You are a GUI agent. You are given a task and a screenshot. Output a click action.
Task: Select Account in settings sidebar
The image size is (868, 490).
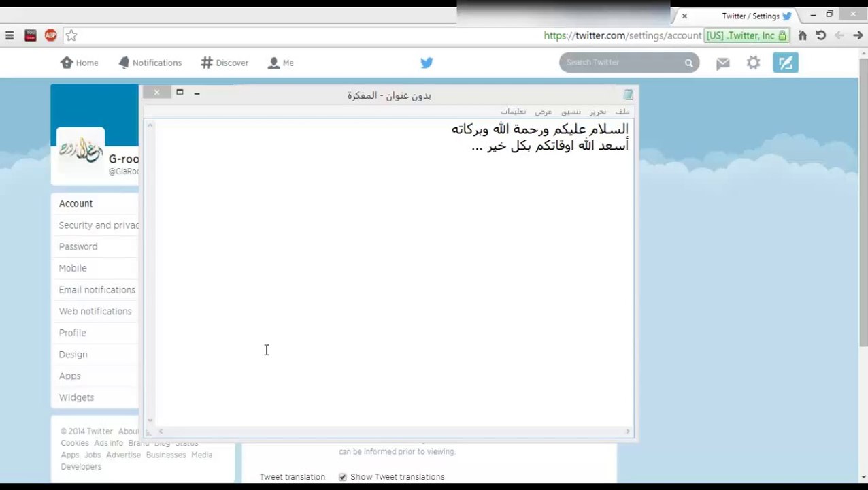(76, 203)
